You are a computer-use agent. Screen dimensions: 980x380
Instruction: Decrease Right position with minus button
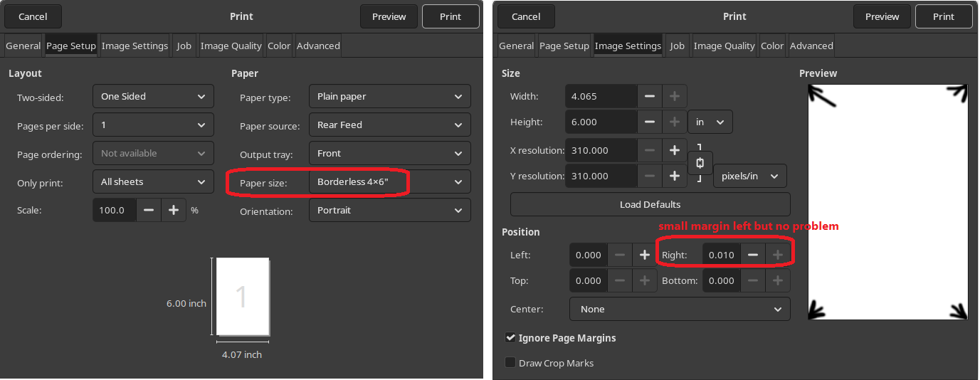click(x=752, y=255)
